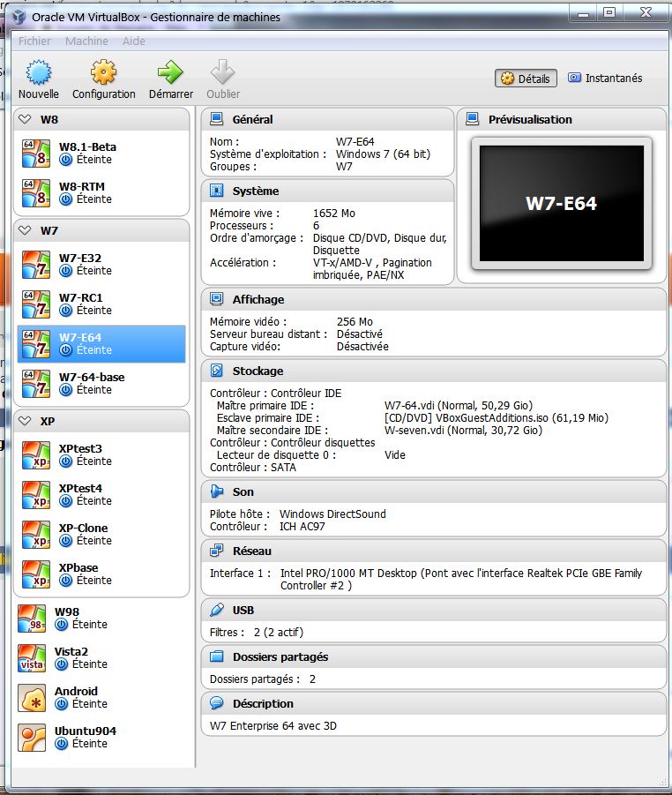The width and height of the screenshot is (672, 795).
Task: Click the Réseau section network icon
Action: tap(216, 551)
